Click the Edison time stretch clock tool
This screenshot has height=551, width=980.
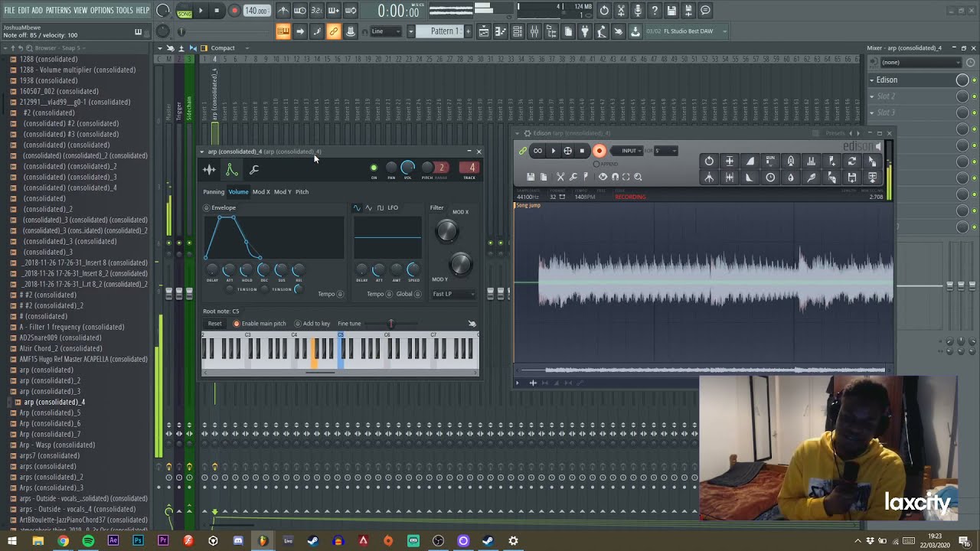coord(770,178)
